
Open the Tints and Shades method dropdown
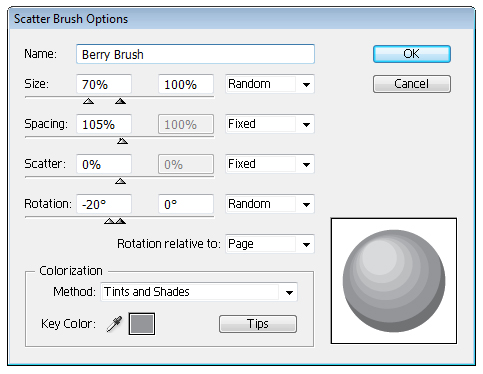[x=199, y=292]
